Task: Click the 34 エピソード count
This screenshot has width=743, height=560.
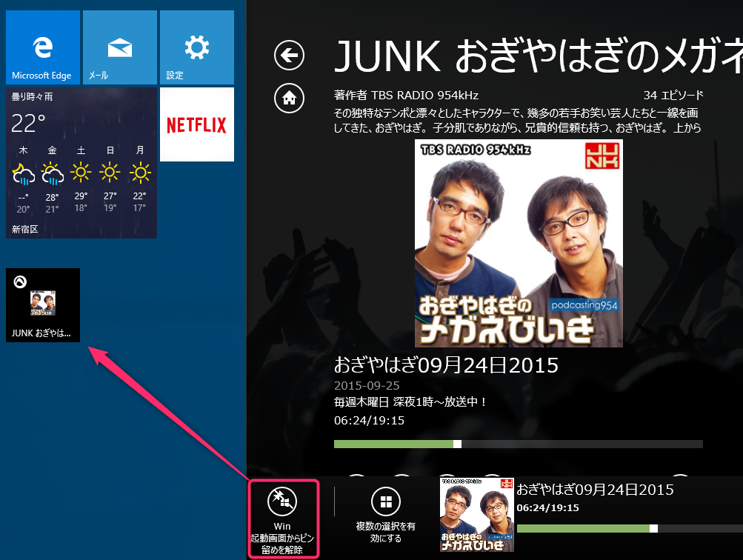Action: click(673, 96)
